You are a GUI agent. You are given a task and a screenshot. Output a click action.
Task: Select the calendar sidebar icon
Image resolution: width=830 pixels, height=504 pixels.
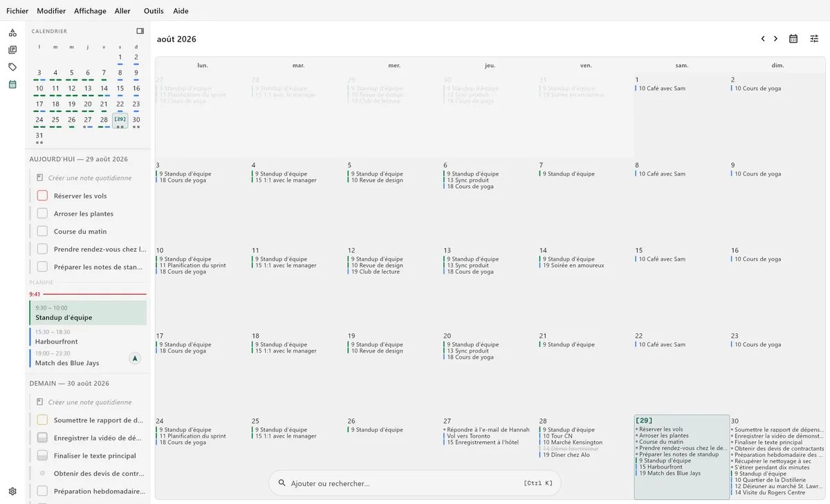click(x=12, y=84)
